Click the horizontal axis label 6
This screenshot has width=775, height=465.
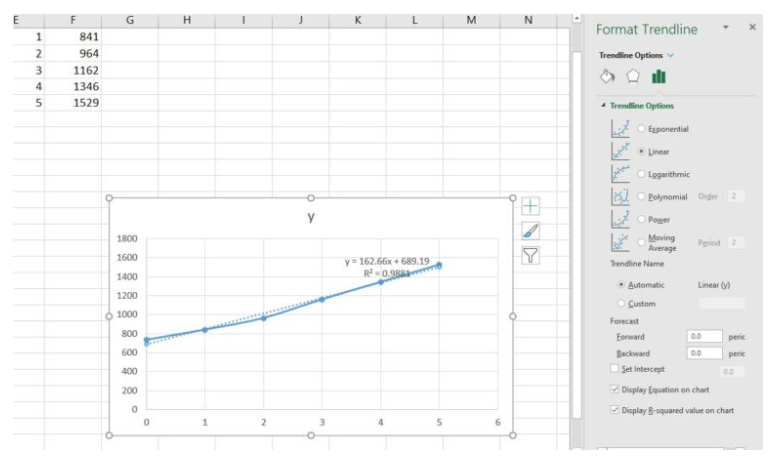tap(498, 423)
